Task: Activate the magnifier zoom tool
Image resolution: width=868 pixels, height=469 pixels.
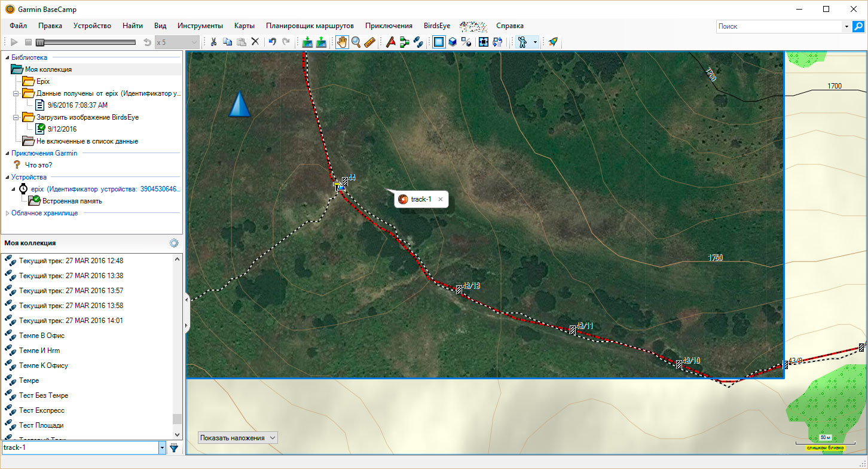Action: click(x=356, y=42)
